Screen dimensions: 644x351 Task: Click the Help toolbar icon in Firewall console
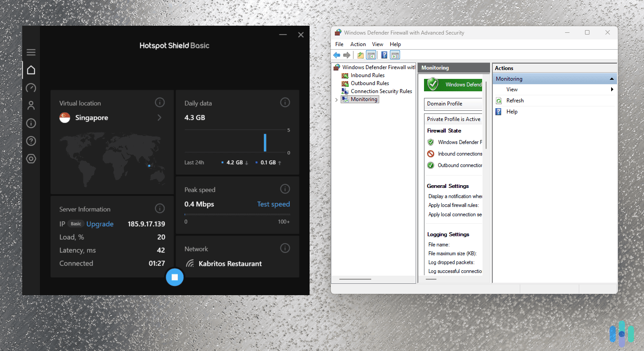point(384,55)
